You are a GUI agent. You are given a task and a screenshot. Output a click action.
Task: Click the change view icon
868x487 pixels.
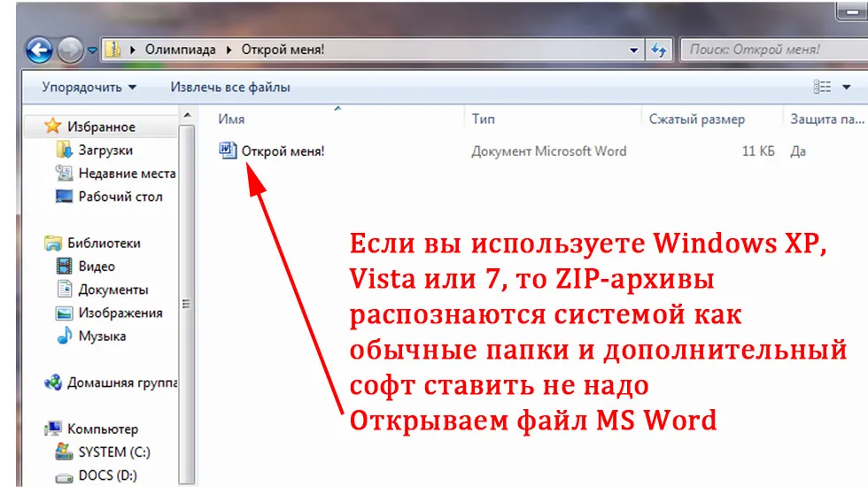pyautogui.click(x=822, y=87)
